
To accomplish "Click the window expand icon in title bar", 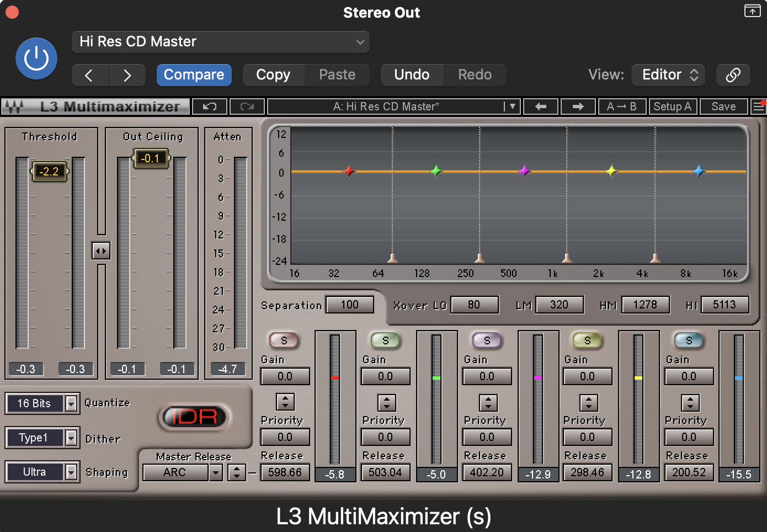I will (x=752, y=10).
